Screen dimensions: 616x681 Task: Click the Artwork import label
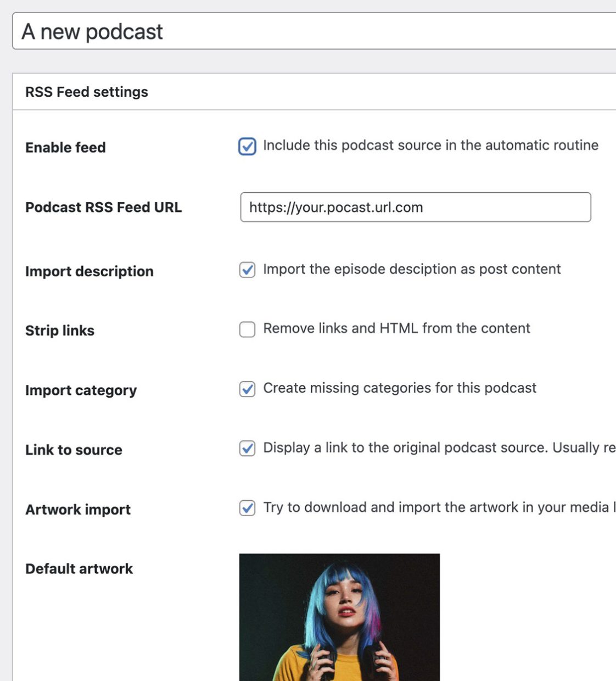[x=77, y=510]
